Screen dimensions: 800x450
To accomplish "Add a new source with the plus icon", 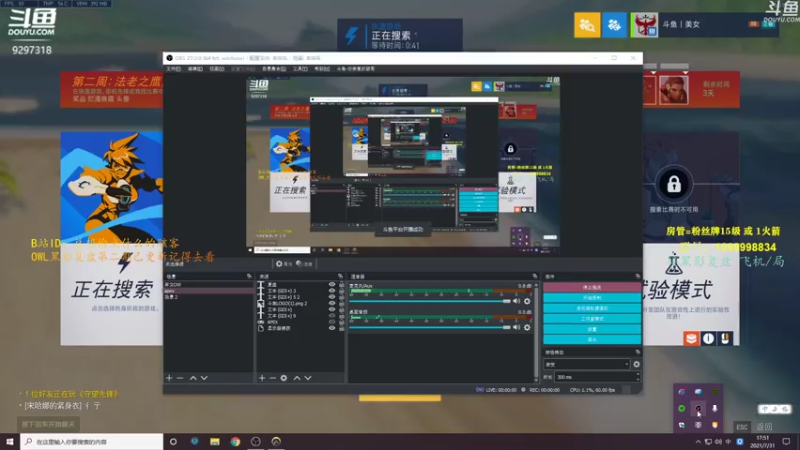I will point(262,378).
